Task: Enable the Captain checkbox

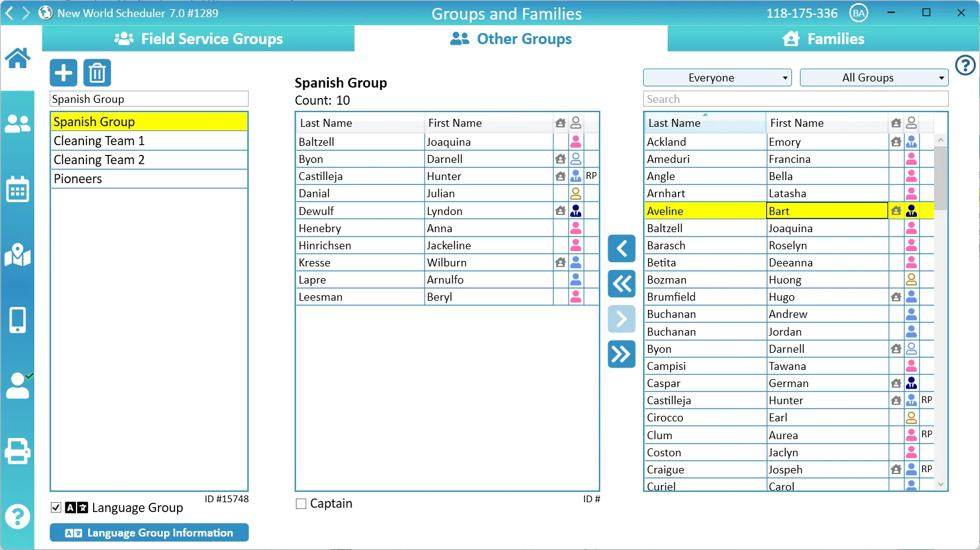Action: [301, 504]
